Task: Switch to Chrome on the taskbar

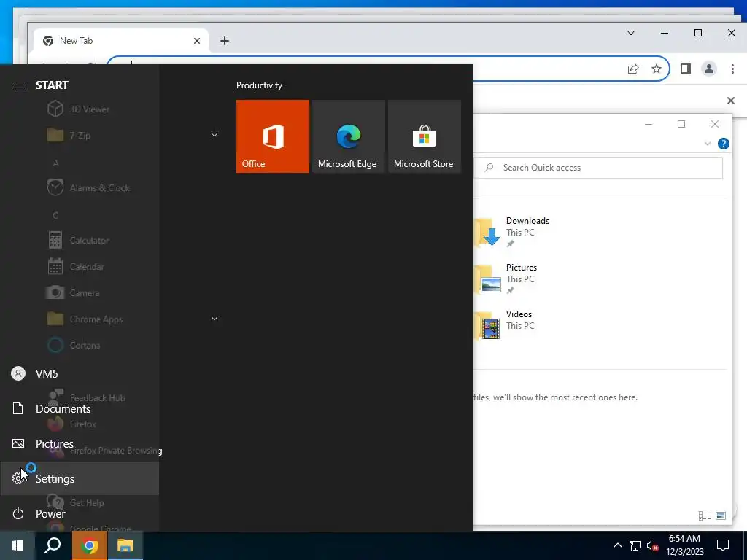Action: coord(90,545)
